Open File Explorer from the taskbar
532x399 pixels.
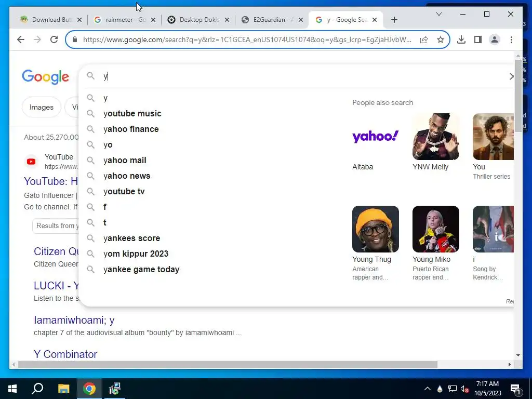point(63,389)
